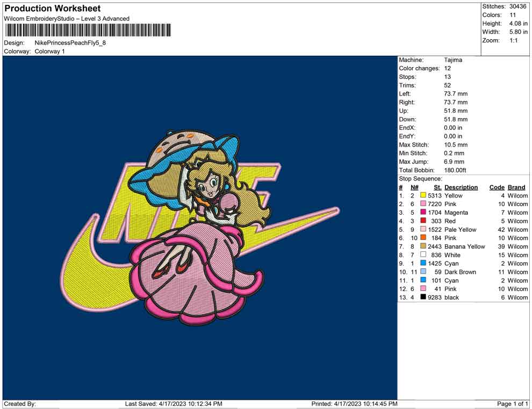Screen dimensions: 532x409
Task: Click the Dark Brown row swatch
Action: pyautogui.click(x=423, y=272)
